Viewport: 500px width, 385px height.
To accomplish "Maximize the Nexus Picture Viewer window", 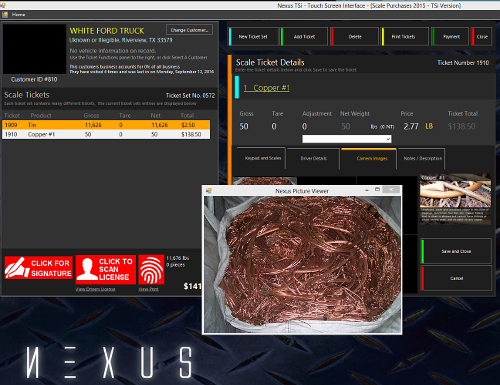I will pos(377,190).
